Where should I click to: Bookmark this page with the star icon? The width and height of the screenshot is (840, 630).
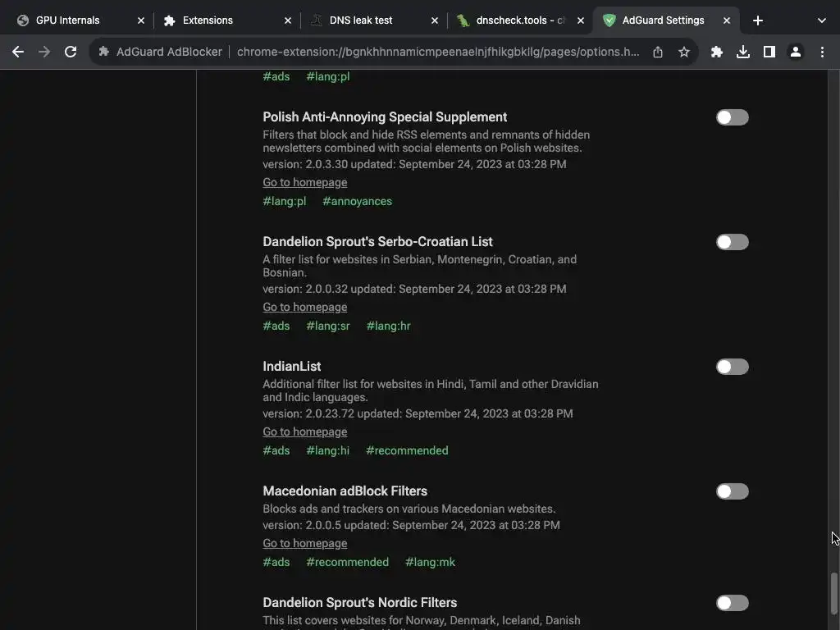[x=684, y=52]
